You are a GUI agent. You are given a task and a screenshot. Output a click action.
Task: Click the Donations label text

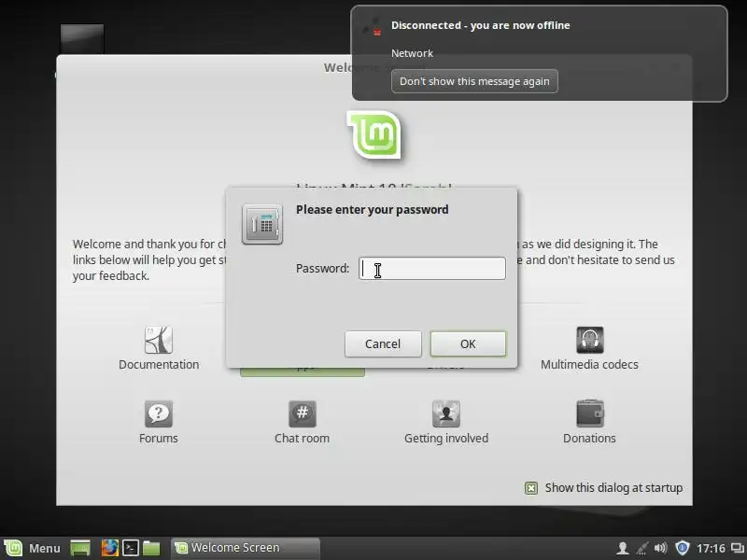(x=589, y=439)
